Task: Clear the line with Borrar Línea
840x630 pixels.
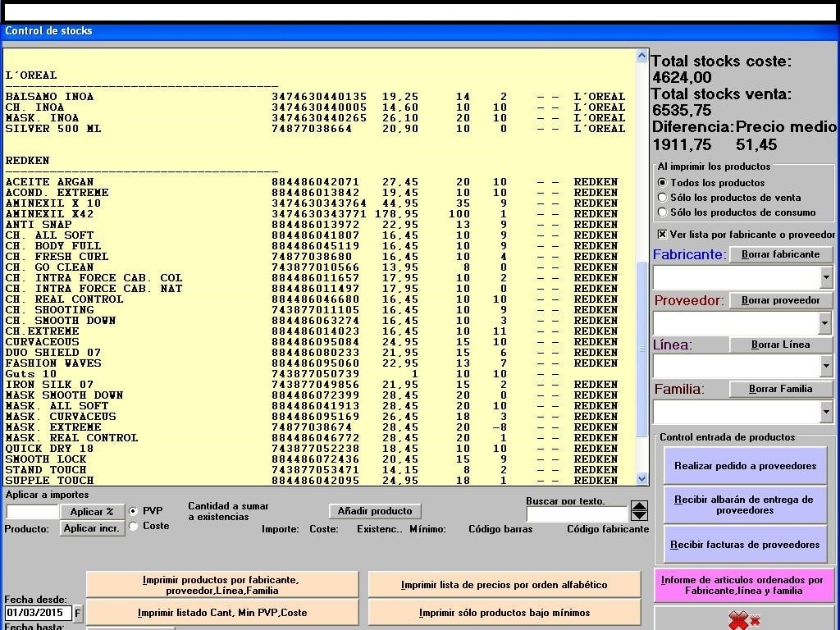Action: point(781,345)
